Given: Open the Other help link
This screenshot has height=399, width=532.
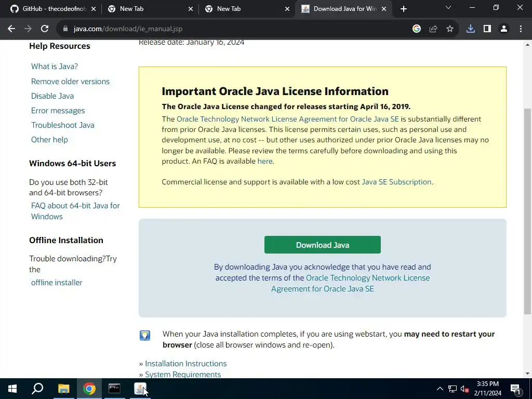Looking at the screenshot, I should 49,140.
